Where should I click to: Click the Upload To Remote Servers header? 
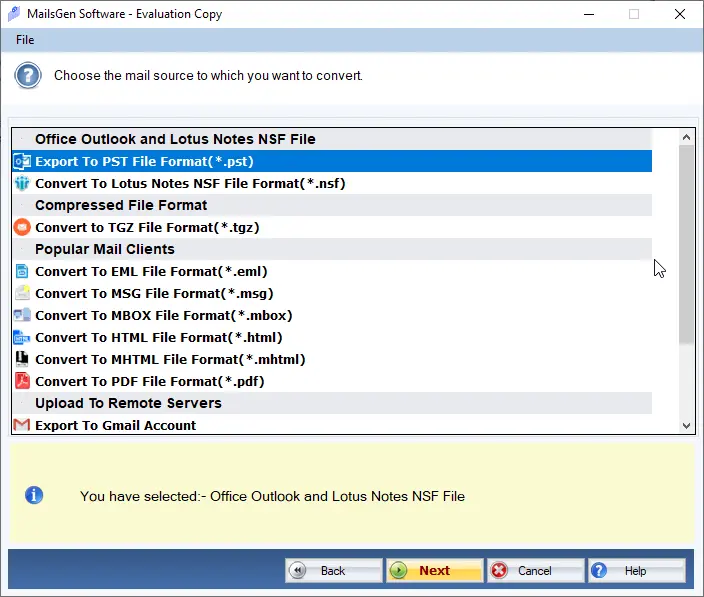(x=332, y=403)
